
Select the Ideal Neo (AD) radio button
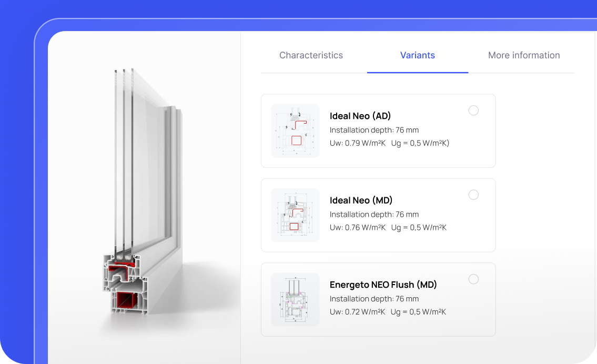(473, 110)
